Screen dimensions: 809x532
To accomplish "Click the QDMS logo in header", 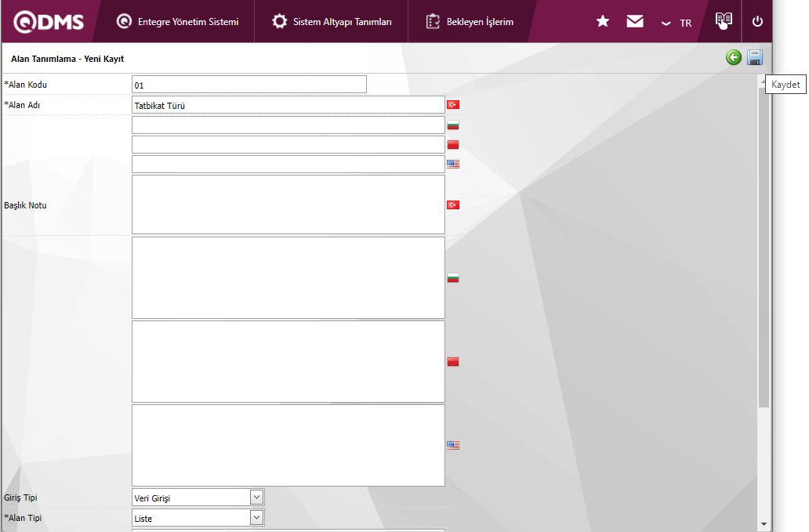I will click(x=49, y=22).
